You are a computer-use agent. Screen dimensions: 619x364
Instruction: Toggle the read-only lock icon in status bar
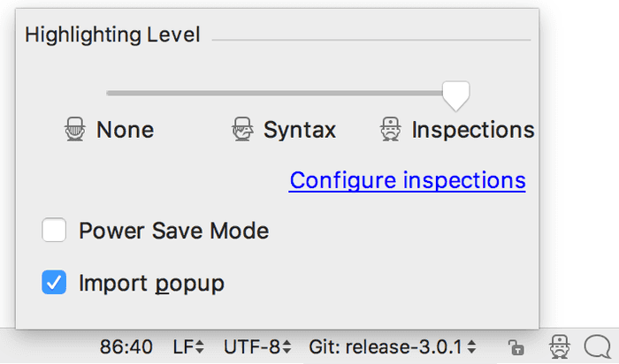515,347
